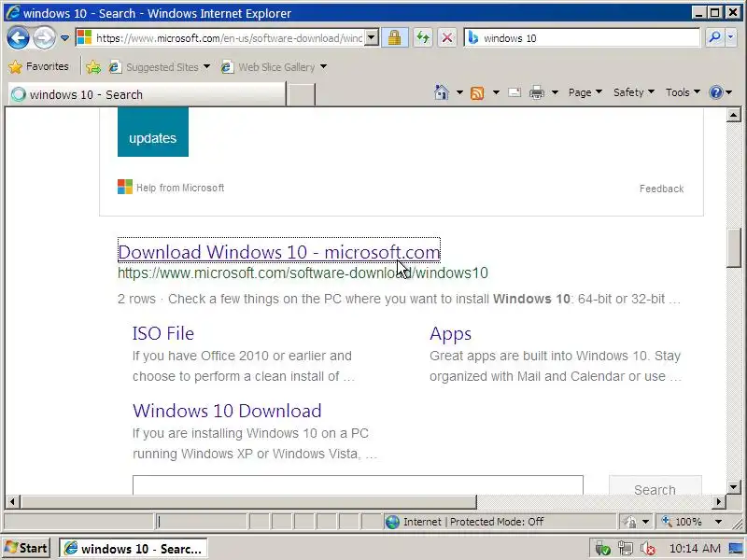Open a new blank tab
Image resolution: width=747 pixels, height=560 pixels.
(302, 94)
